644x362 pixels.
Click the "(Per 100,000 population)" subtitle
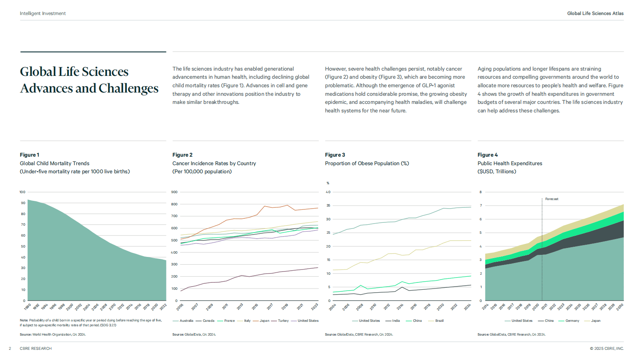pos(202,172)
